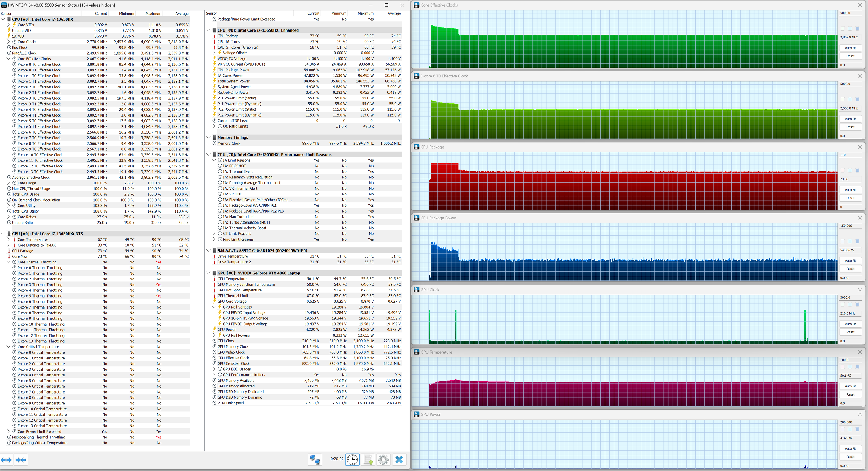Click the blue X close sensors icon
868x471 pixels.
[x=399, y=459]
